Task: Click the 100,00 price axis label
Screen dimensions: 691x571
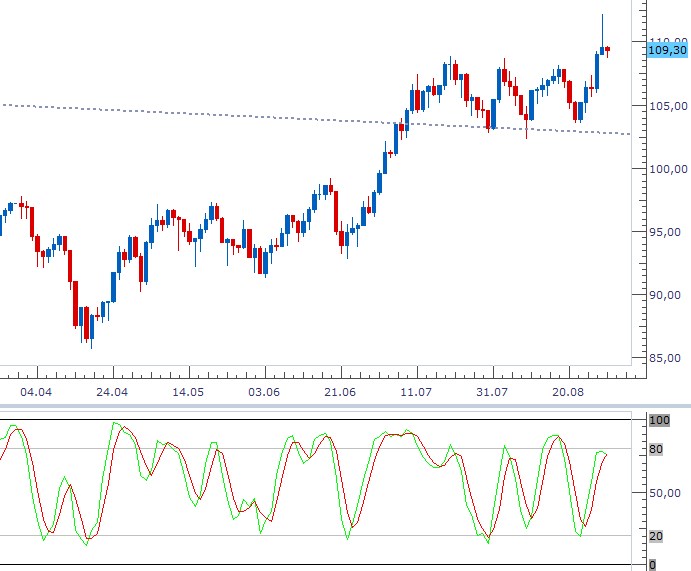Action: (668, 168)
